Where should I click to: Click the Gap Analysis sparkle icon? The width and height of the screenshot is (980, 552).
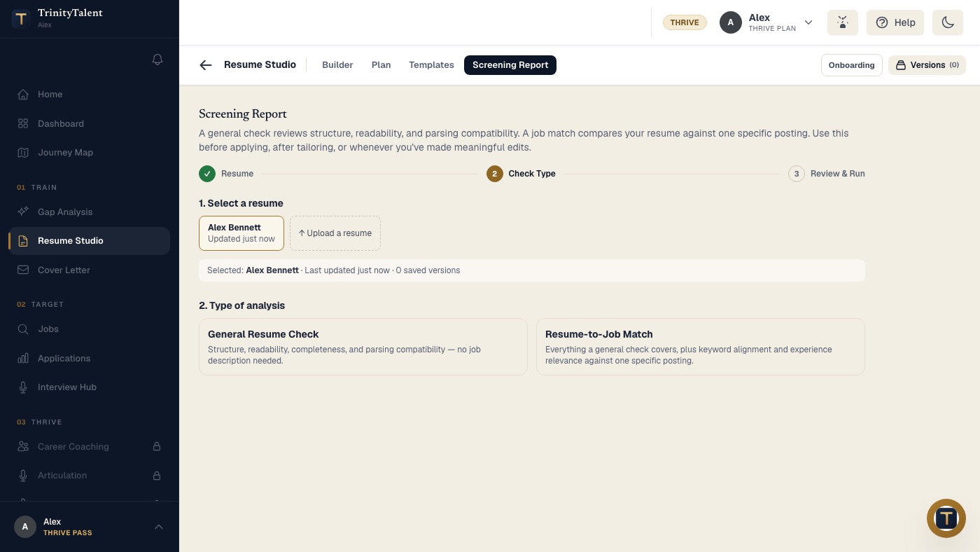(x=23, y=212)
